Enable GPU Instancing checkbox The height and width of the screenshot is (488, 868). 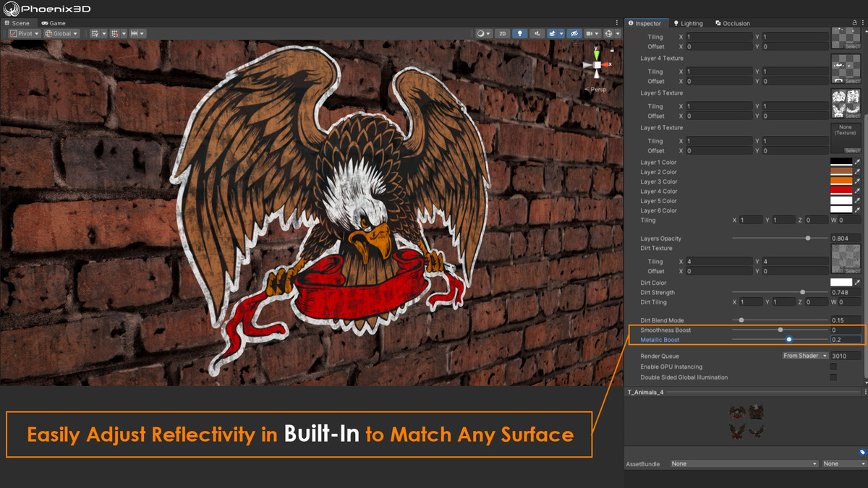[x=833, y=367]
